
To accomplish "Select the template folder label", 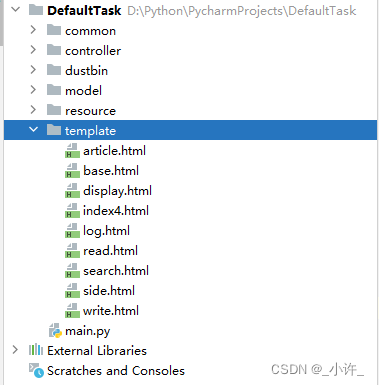I will 90,131.
